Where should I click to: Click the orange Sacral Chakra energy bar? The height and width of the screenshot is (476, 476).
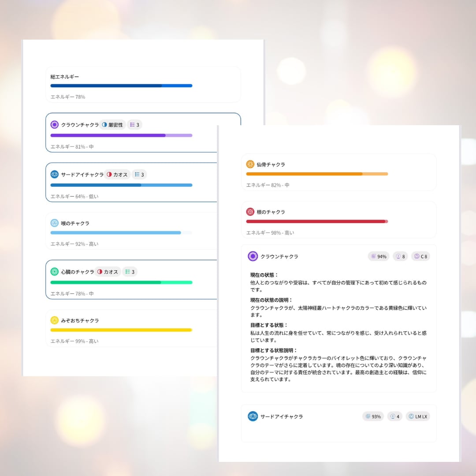(317, 174)
